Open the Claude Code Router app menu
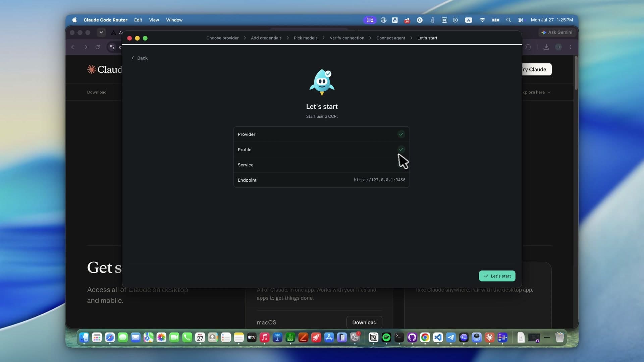Screen dimensions: 644x362 coord(105,20)
